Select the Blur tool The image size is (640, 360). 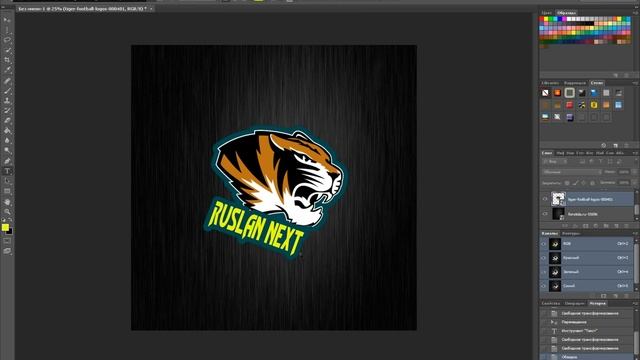[7, 140]
